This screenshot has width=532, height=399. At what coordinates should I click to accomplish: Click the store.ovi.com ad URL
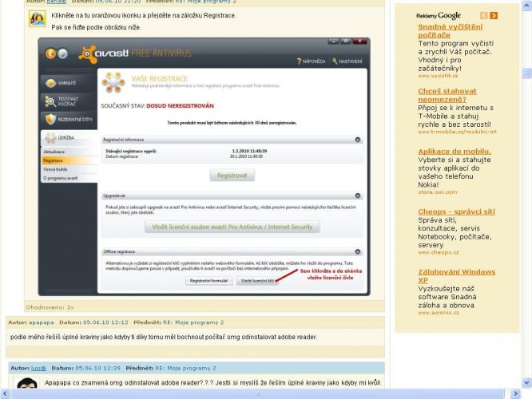(437, 192)
